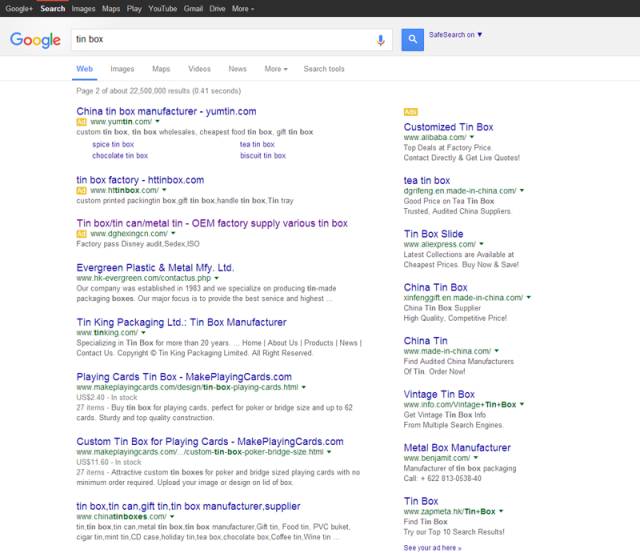Click the search box containing tin box
The height and width of the screenshot is (553, 640).
click(x=231, y=40)
